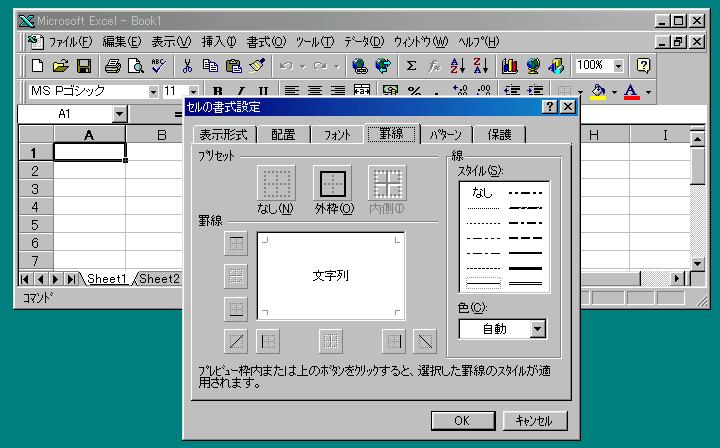Open the Office Assistant help icon
Screen dimensions: 720x448
pyautogui.click(x=643, y=66)
